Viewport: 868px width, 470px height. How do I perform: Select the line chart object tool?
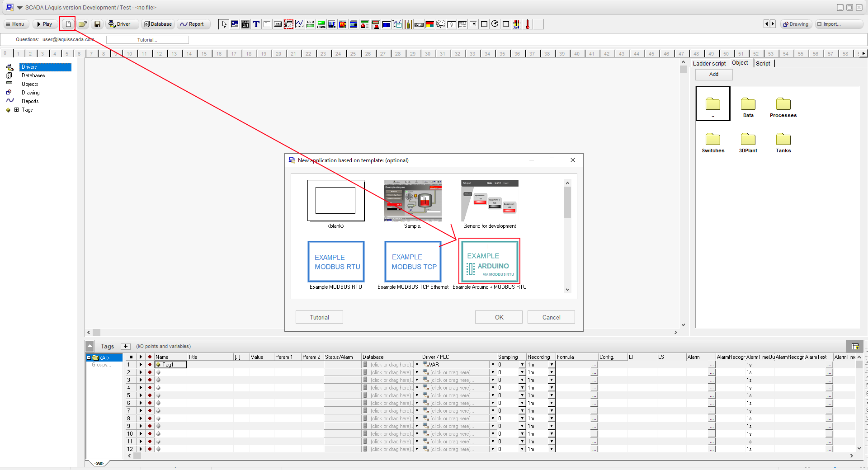pyautogui.click(x=300, y=24)
